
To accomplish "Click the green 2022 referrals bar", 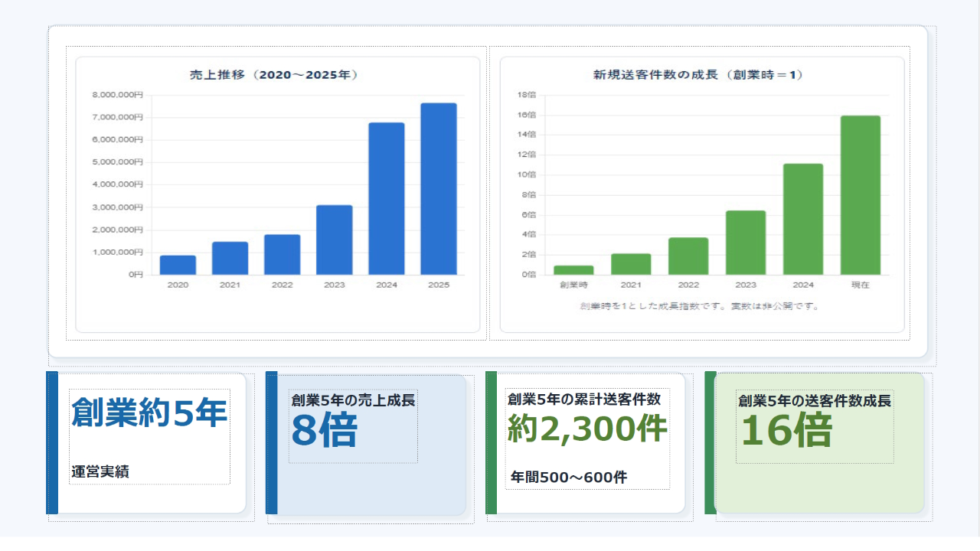I will [688, 256].
